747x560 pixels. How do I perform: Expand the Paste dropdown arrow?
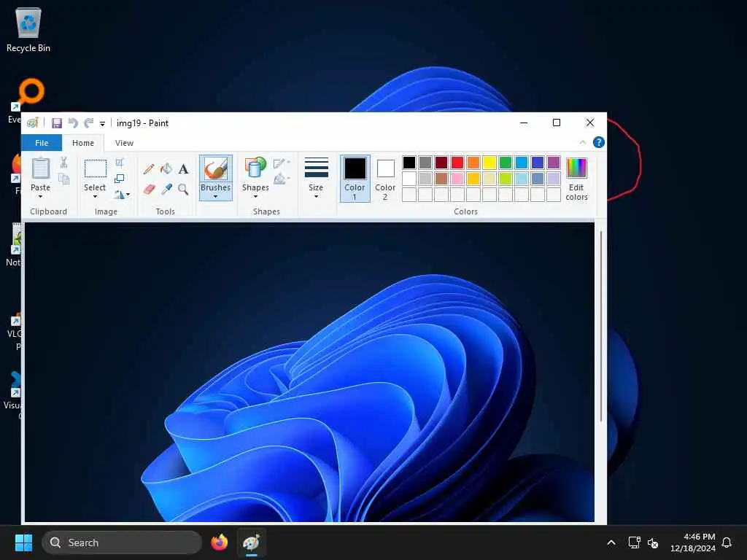tap(41, 196)
